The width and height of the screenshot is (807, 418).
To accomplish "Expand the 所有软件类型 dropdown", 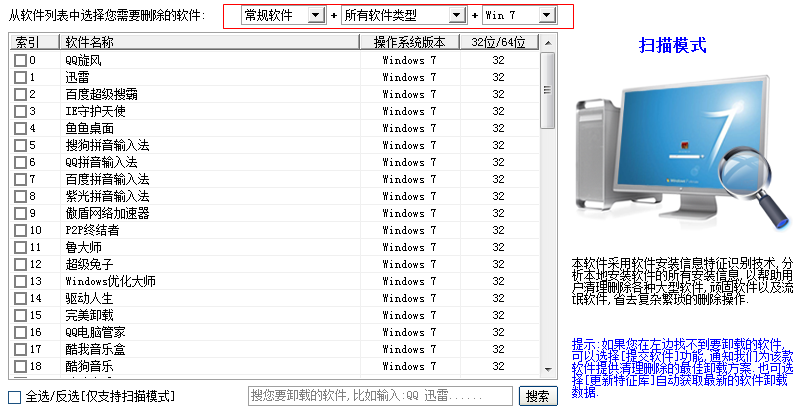I will (404, 15).
